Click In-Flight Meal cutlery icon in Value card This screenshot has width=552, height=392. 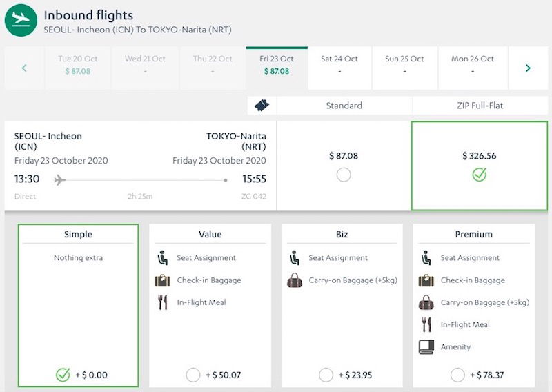[x=163, y=302]
